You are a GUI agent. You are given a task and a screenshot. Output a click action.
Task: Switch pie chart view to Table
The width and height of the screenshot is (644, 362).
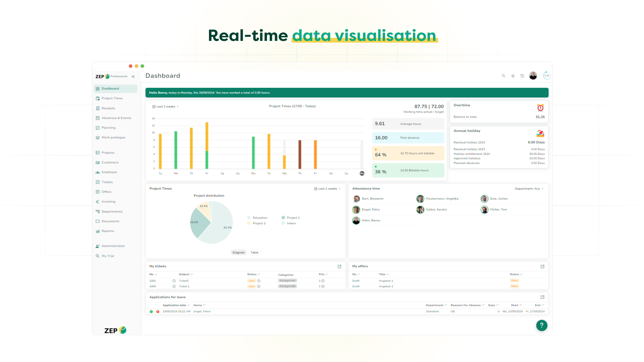point(254,253)
